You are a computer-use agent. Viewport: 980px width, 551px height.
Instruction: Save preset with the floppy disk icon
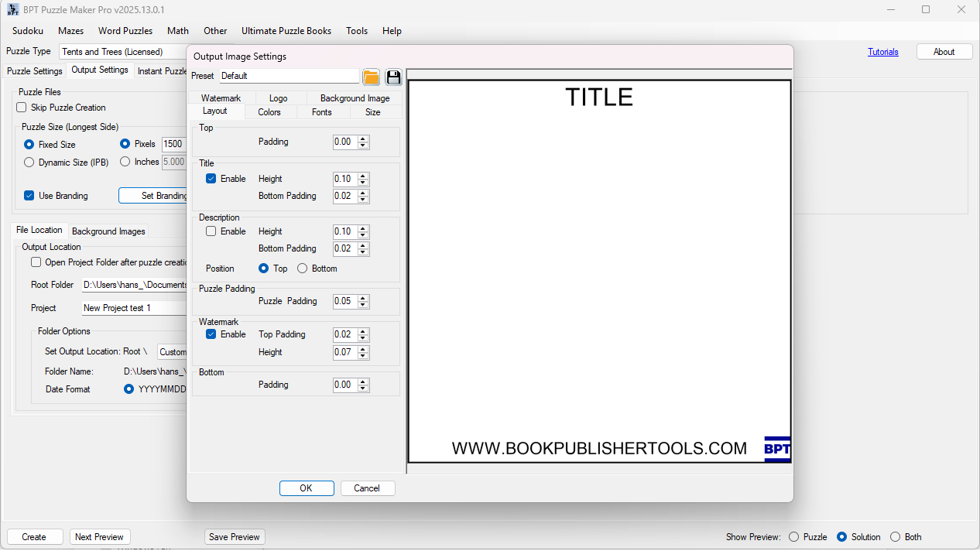(393, 77)
